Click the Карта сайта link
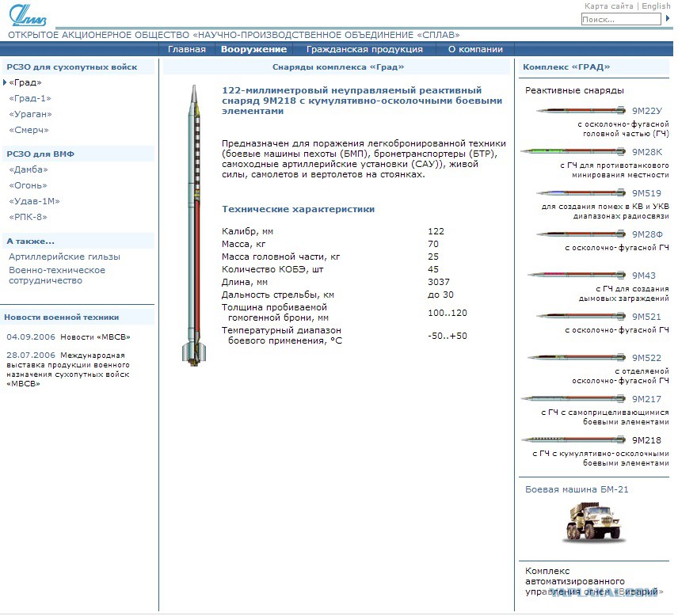 (608, 6)
